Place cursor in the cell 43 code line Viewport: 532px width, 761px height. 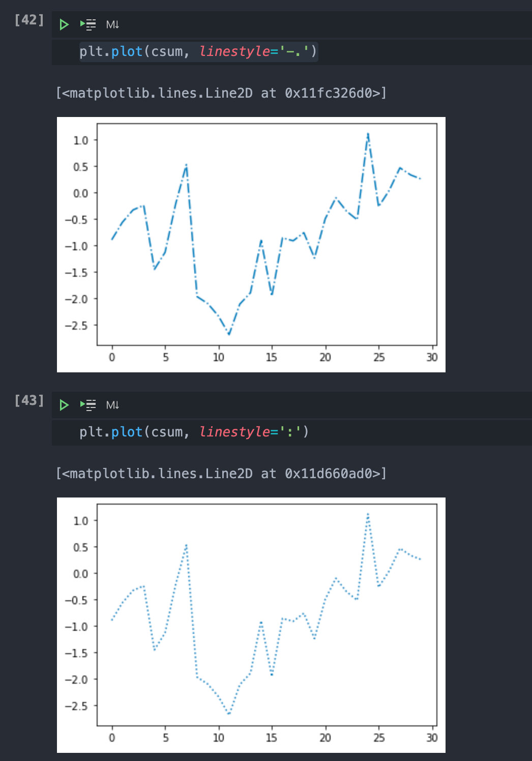coord(407,432)
